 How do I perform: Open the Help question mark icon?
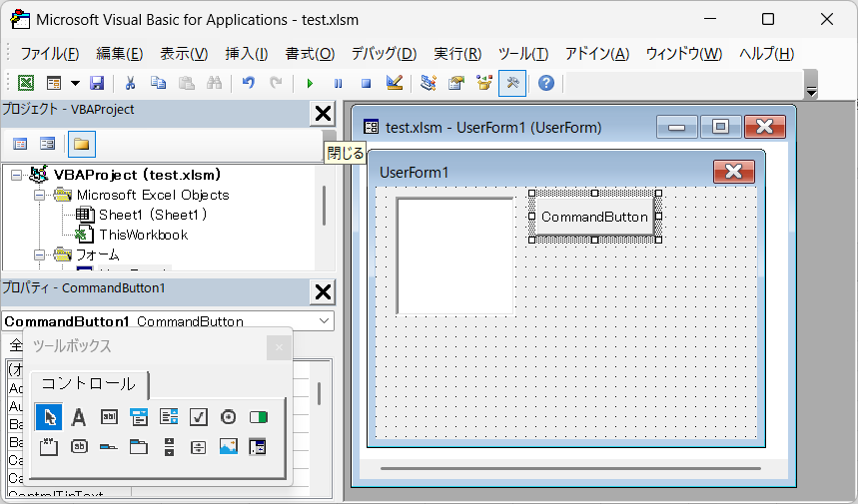546,83
